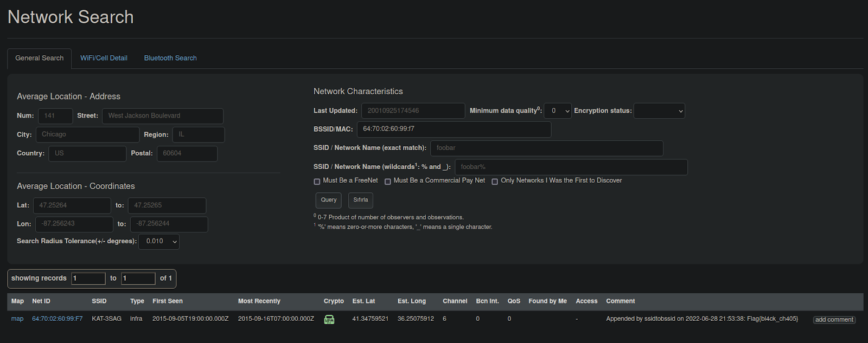Click the Found by Me column header
The image size is (868, 343).
pyautogui.click(x=548, y=301)
